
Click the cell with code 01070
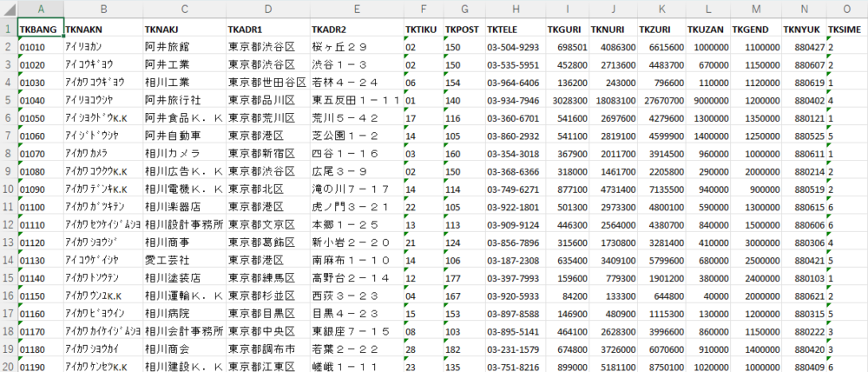click(x=40, y=154)
